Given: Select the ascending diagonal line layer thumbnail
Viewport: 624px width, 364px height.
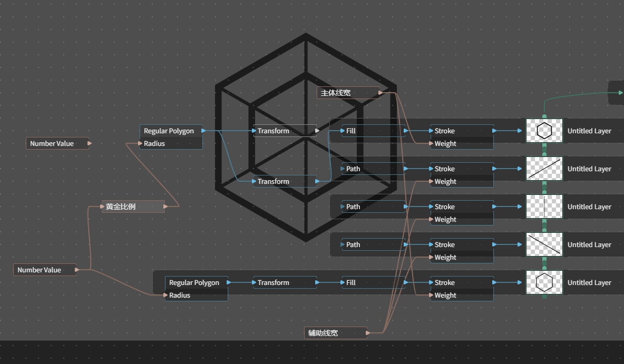Looking at the screenshot, I should click(x=544, y=169).
